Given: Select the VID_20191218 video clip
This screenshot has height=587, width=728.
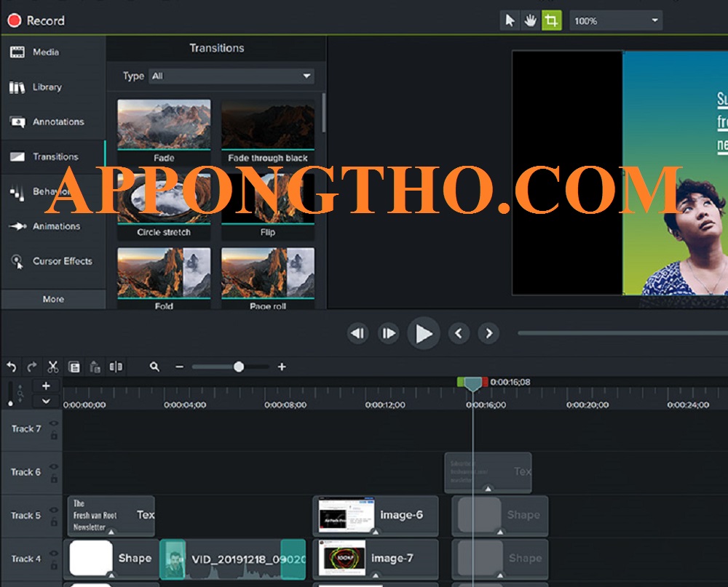Looking at the screenshot, I should coord(233,559).
